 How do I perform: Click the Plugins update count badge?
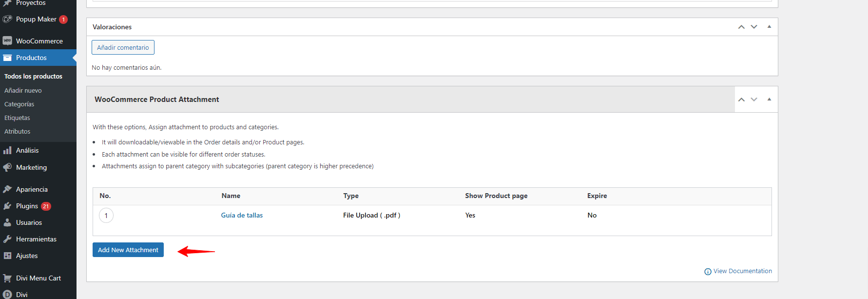[x=46, y=206]
